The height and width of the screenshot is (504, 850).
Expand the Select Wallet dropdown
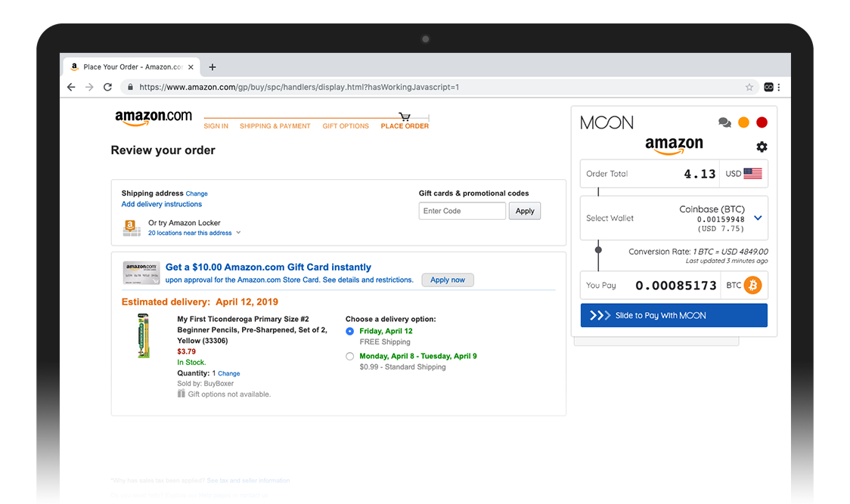click(x=758, y=218)
